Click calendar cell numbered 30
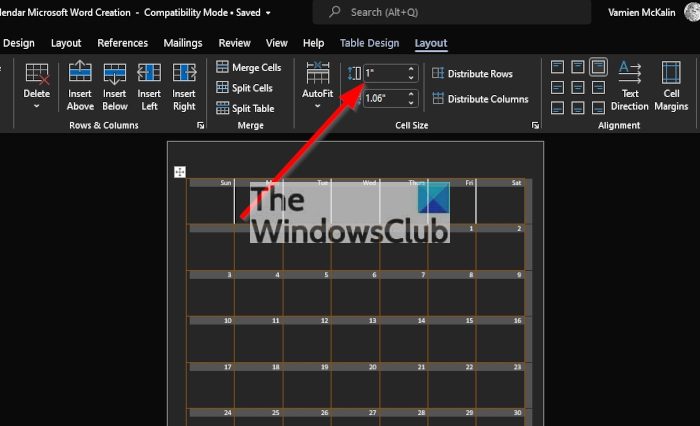 (x=500, y=418)
